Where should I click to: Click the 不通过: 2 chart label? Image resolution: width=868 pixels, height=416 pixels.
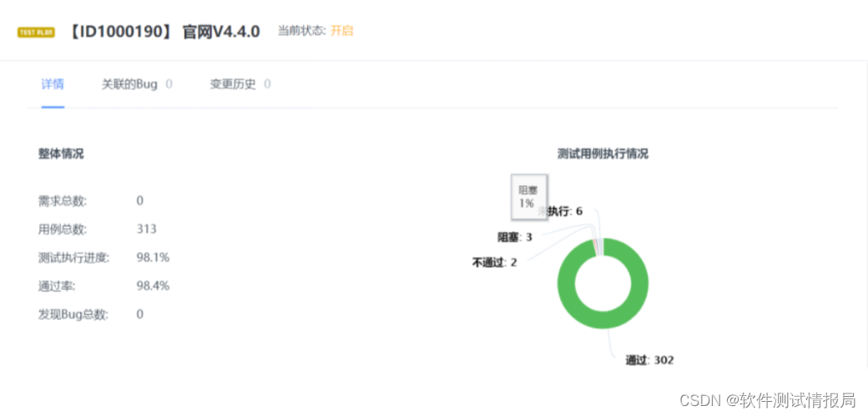(x=494, y=263)
